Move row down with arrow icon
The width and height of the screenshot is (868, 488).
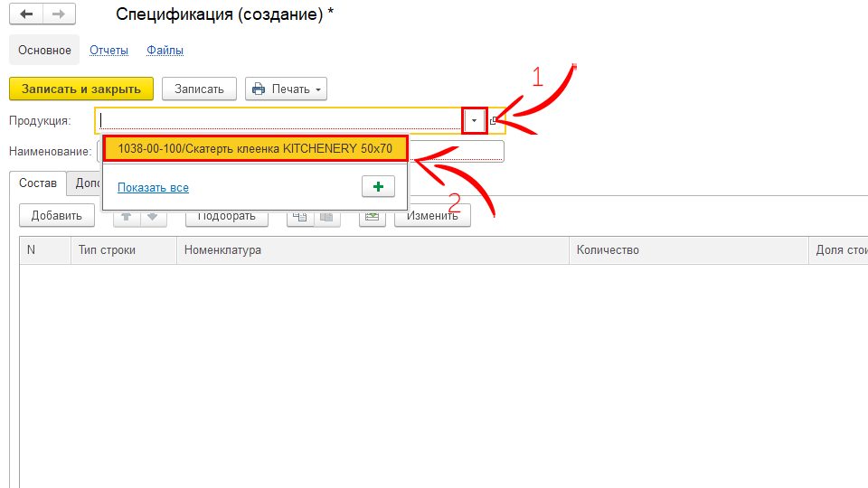click(x=153, y=216)
